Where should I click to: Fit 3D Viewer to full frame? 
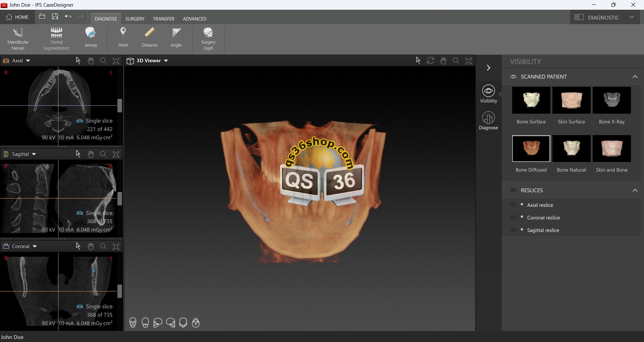(x=469, y=61)
